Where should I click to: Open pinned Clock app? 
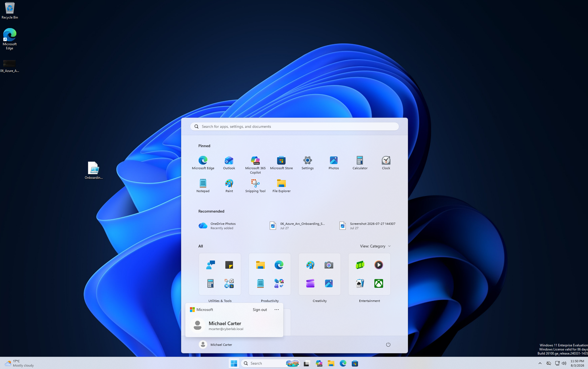tap(386, 163)
